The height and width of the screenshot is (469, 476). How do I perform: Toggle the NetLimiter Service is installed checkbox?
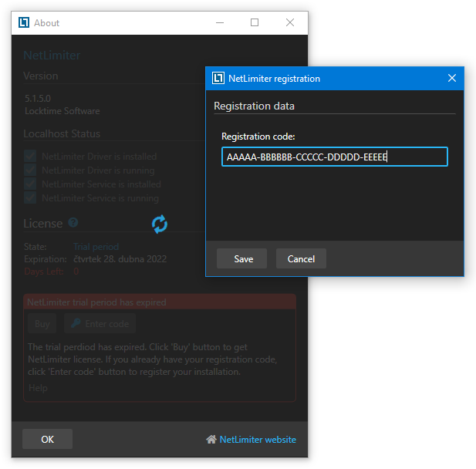(x=31, y=184)
